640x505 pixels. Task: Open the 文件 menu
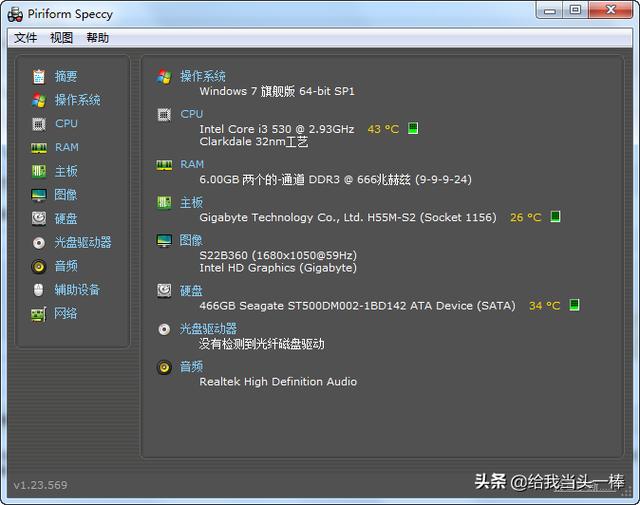click(25, 38)
